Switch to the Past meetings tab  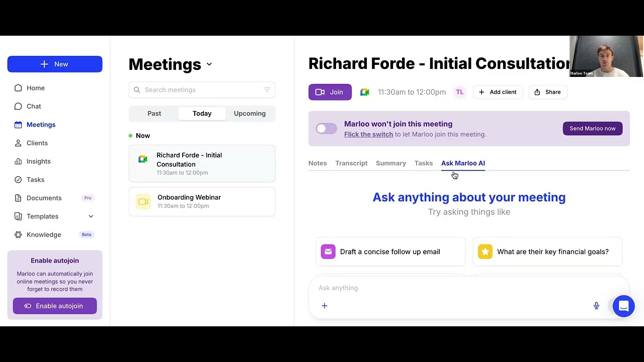pos(154,114)
